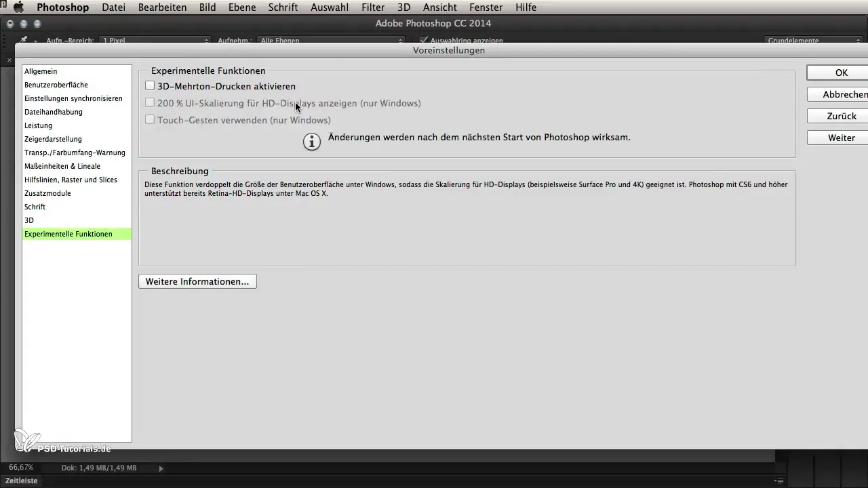Select Experimentelle Funktionen category
868x488 pixels.
(x=77, y=234)
